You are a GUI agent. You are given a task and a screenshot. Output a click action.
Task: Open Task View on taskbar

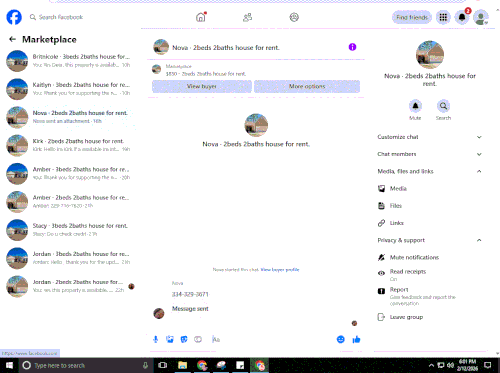(x=163, y=365)
